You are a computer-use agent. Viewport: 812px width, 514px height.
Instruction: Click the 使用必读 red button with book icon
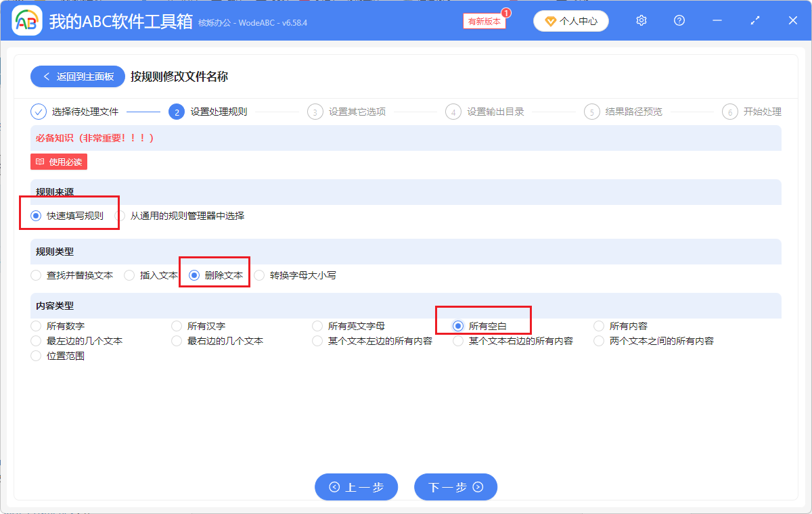pyautogui.click(x=58, y=161)
